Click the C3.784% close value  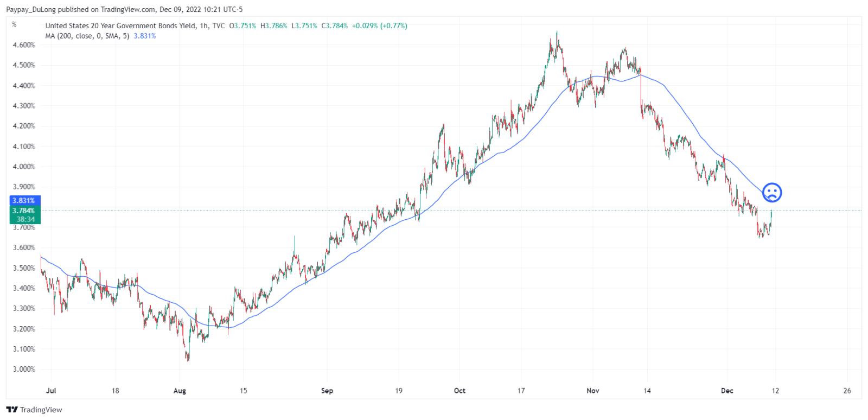coord(335,26)
